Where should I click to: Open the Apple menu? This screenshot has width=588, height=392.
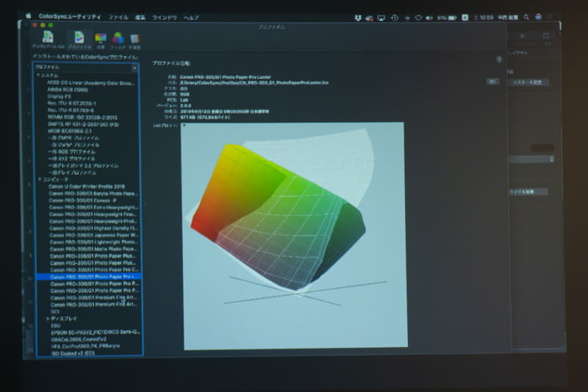click(28, 15)
